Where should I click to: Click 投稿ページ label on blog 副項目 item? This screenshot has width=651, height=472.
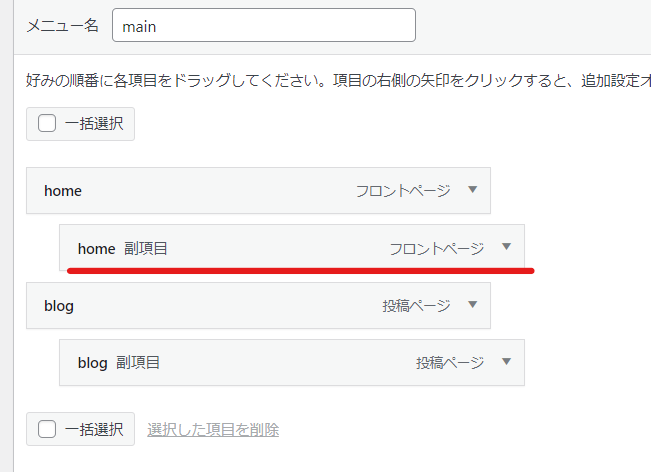coord(450,362)
